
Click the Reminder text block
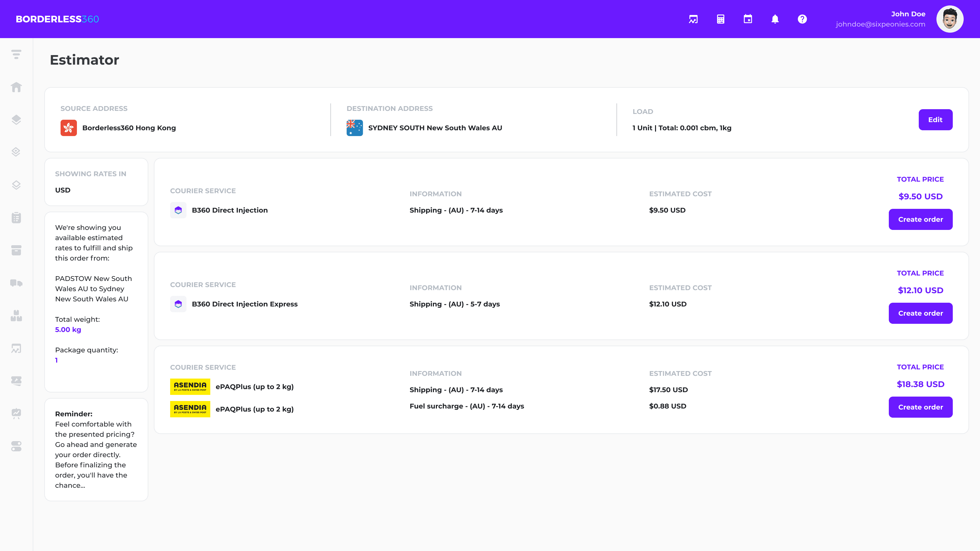(96, 449)
